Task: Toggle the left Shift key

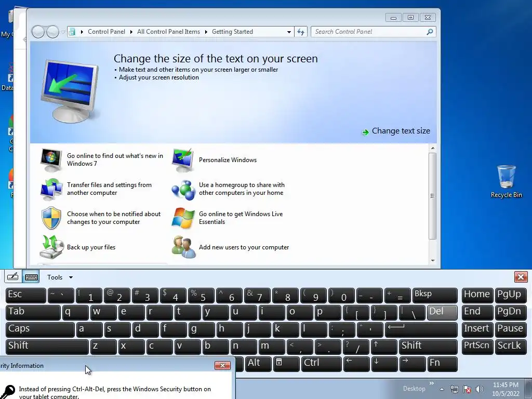Action: [47, 347]
